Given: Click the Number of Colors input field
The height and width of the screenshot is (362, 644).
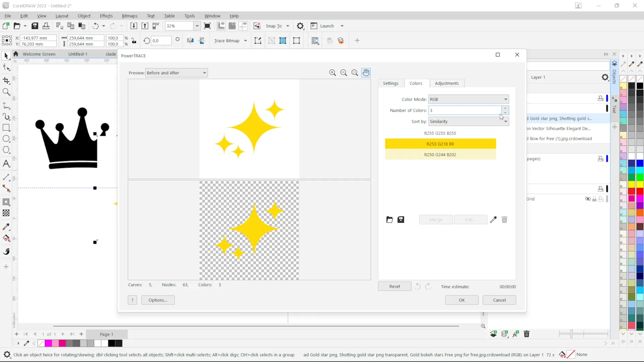Looking at the screenshot, I should (465, 110).
